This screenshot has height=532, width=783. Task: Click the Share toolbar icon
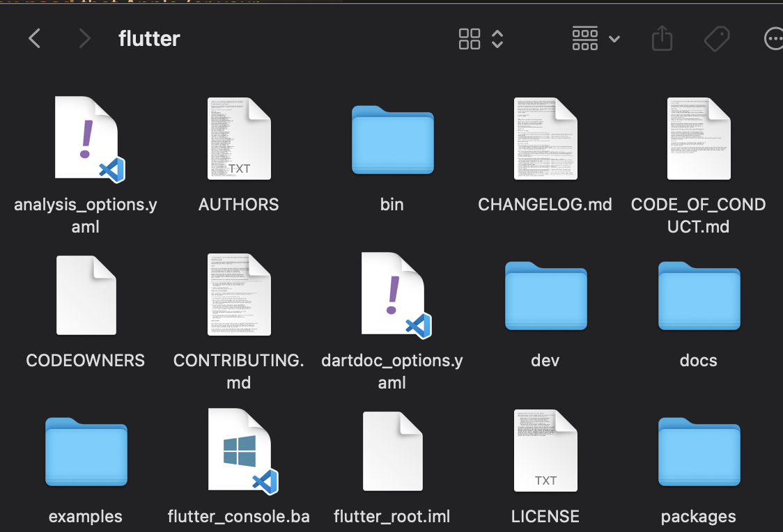662,38
